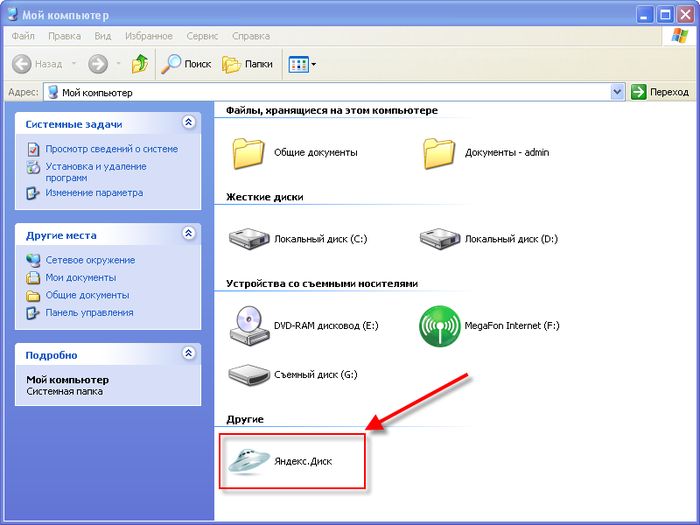Open the Мои документы link

click(x=81, y=278)
